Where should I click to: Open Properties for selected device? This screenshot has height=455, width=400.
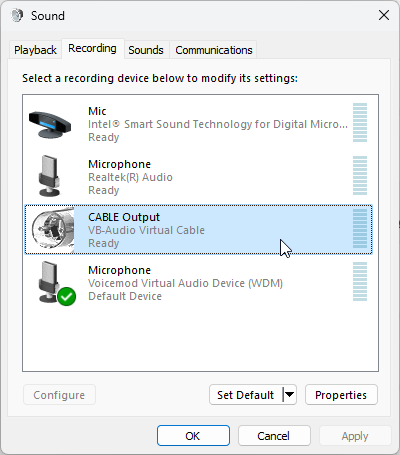click(x=341, y=395)
